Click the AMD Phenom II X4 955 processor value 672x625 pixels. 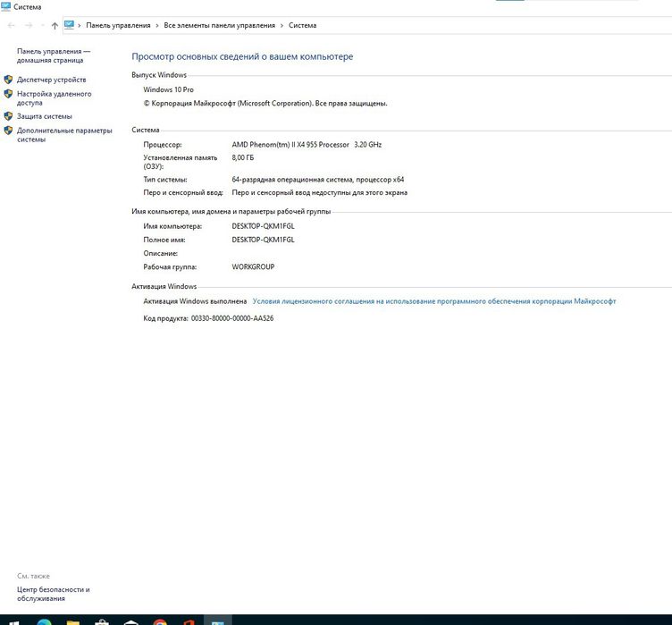(x=307, y=145)
